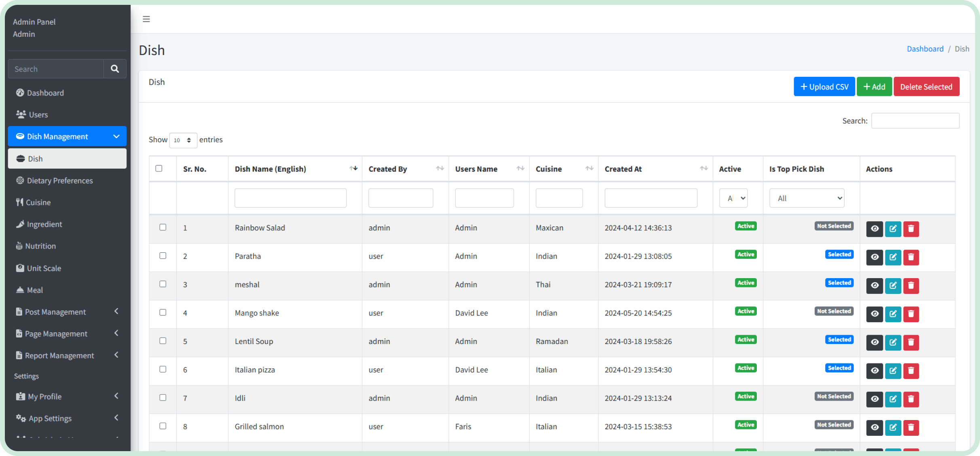This screenshot has width=980, height=456.
Task: Click the sidebar search magnifier icon
Action: pyautogui.click(x=115, y=69)
